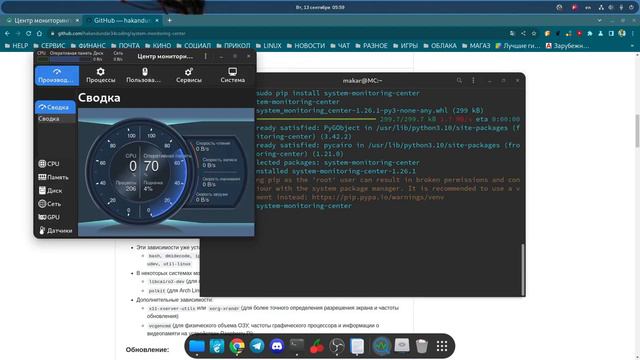640x360 pixels.
Task: Open Discord from the dock
Action: (x=277, y=346)
